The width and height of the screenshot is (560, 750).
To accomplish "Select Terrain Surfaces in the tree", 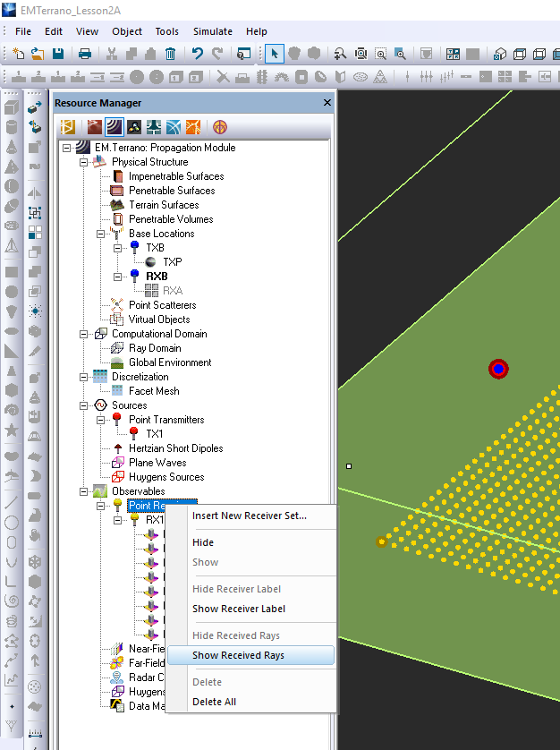I will [163, 205].
